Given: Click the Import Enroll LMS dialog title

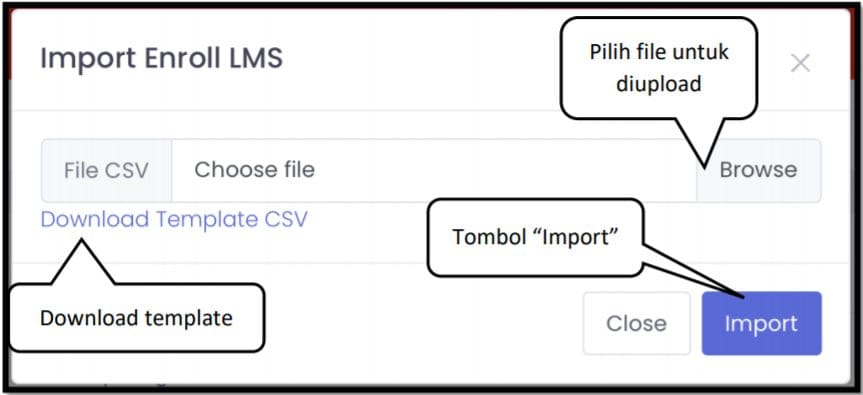Looking at the screenshot, I should (x=161, y=58).
